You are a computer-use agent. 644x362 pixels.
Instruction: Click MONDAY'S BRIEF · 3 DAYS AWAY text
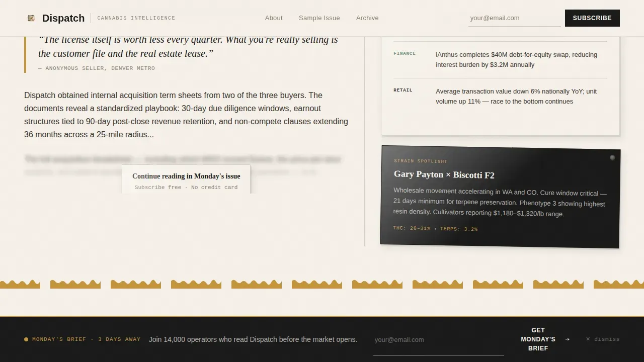pyautogui.click(x=86, y=339)
